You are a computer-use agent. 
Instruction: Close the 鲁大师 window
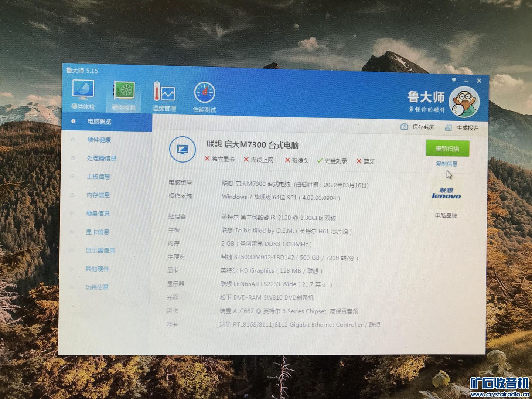479,81
